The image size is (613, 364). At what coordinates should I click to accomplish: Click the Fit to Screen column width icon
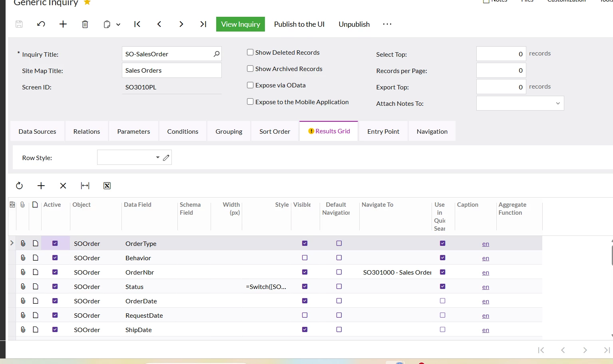pyautogui.click(x=85, y=186)
